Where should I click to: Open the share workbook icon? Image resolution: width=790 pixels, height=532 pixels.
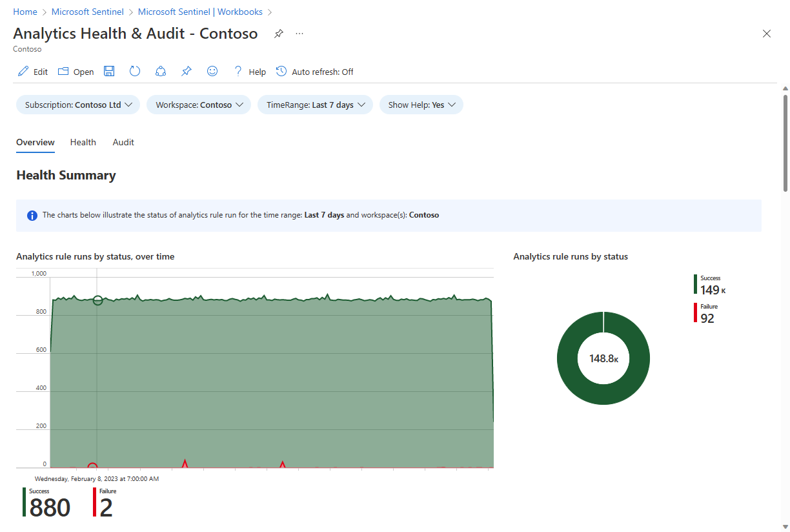pos(160,71)
